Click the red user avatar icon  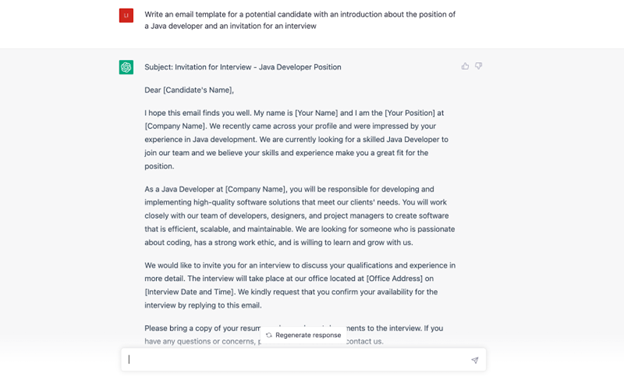126,16
